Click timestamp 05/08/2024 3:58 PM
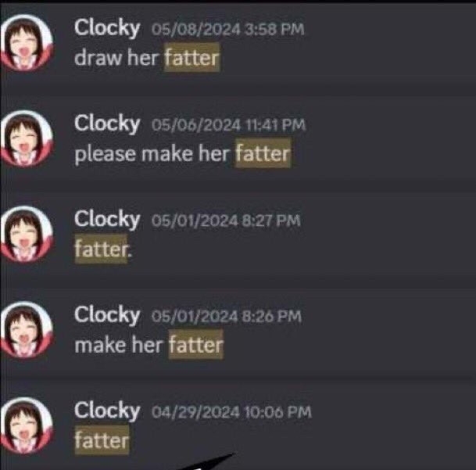Image resolution: width=476 pixels, height=470 pixels. 227,30
